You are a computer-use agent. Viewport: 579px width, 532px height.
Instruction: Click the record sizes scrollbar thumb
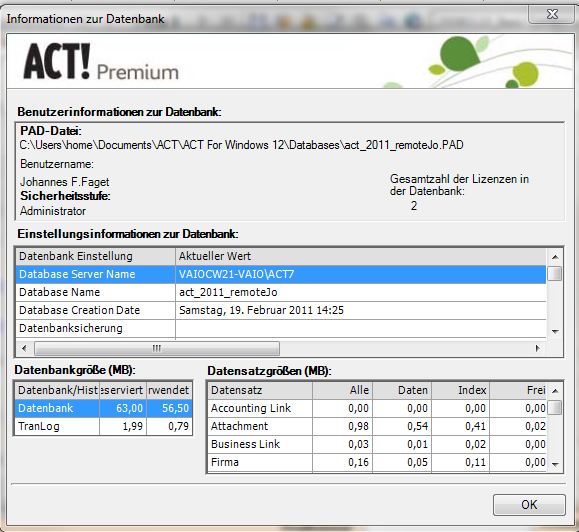click(555, 408)
